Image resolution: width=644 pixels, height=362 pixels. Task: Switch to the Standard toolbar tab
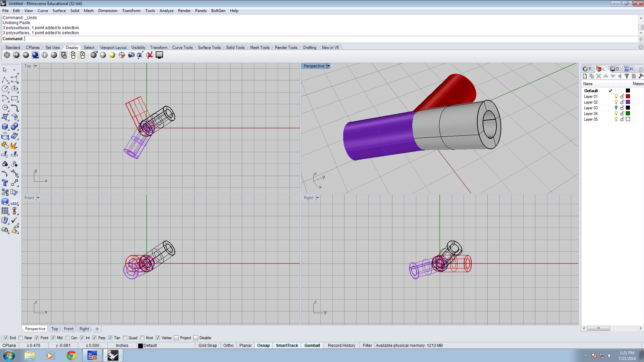(x=13, y=48)
